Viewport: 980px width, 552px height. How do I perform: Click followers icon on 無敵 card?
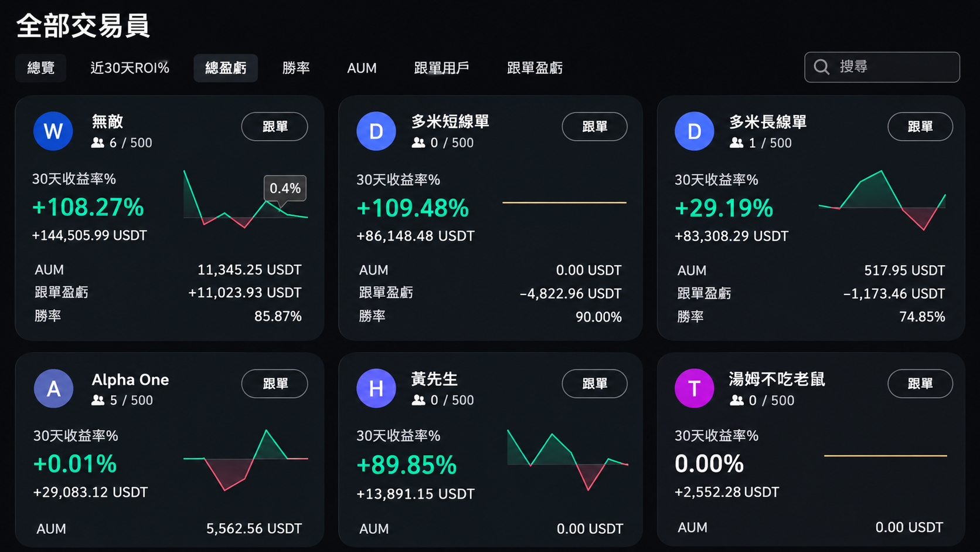98,143
